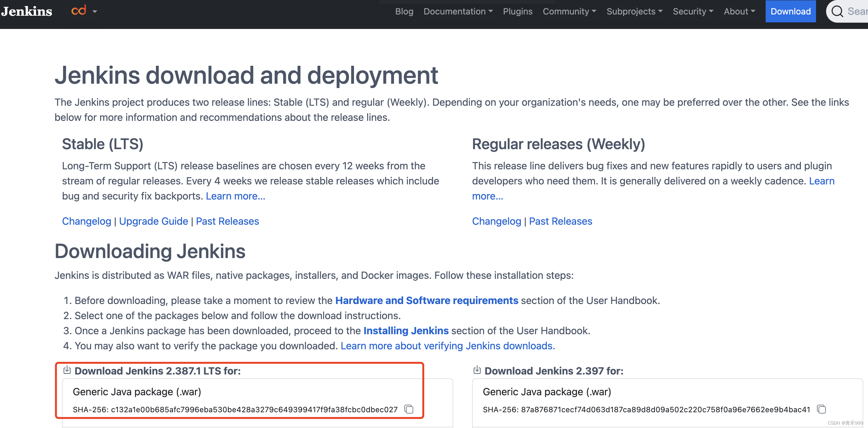Image resolution: width=868 pixels, height=428 pixels.
Task: Open the Weekly Changelog link
Action: 496,221
